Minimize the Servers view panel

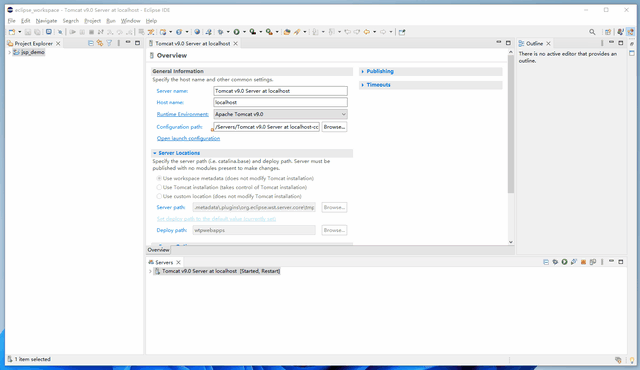coord(611,261)
